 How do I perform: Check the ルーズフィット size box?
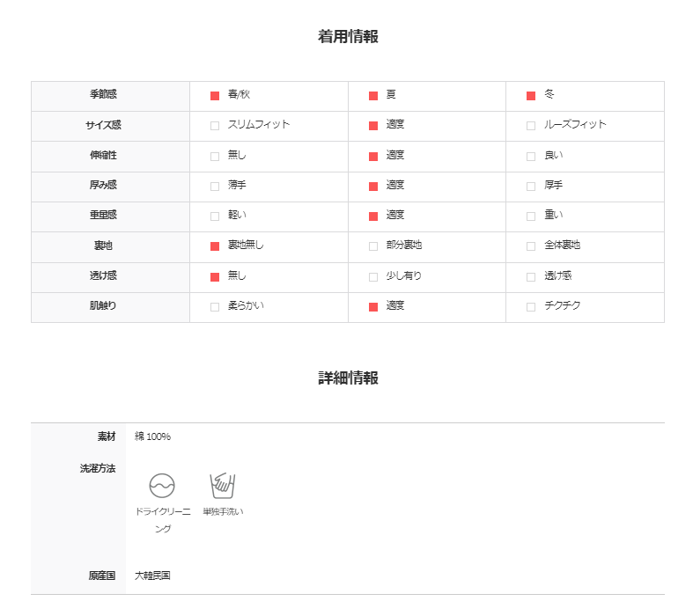point(531,126)
